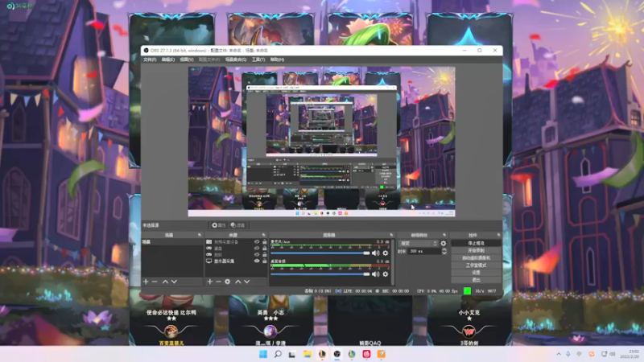Remove selected source with the minus icon
This screenshot has width=644, height=362.
click(x=218, y=282)
